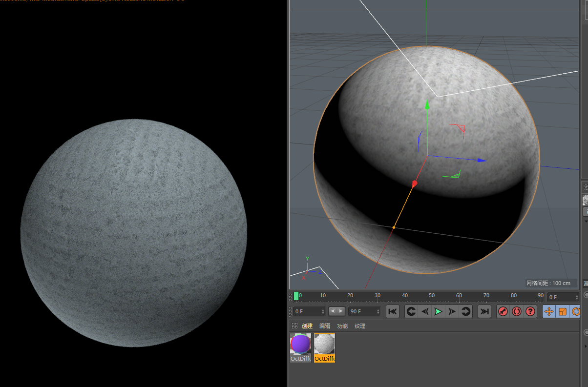588x387 pixels.
Task: Jump to the start of the animation
Action: pos(393,311)
